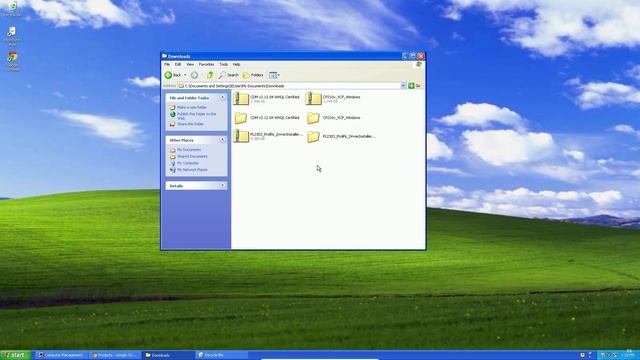The image size is (640, 360).
Task: Open the Edit menu
Action: tap(178, 64)
